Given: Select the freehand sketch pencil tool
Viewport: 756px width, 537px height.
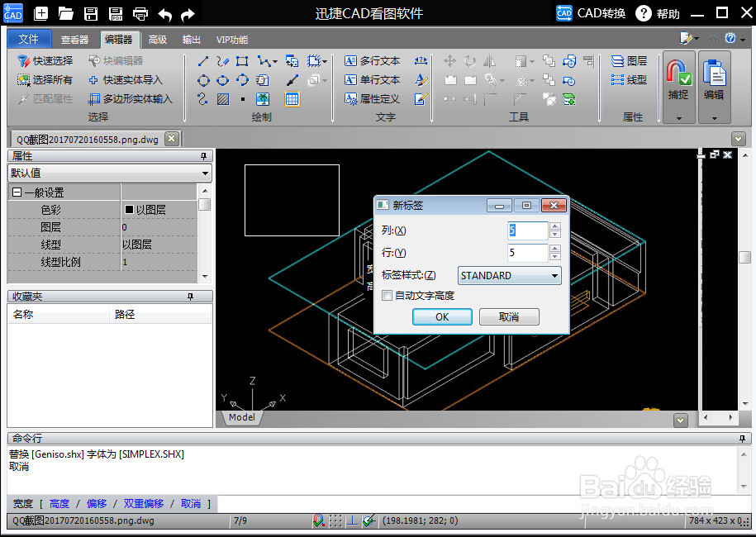Looking at the screenshot, I should tap(222, 61).
